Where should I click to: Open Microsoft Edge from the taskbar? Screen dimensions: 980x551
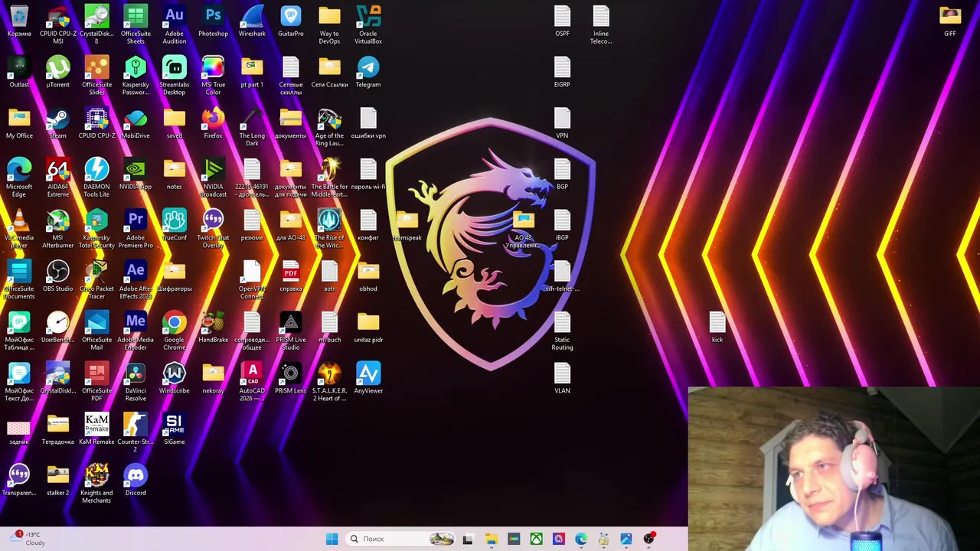581,539
